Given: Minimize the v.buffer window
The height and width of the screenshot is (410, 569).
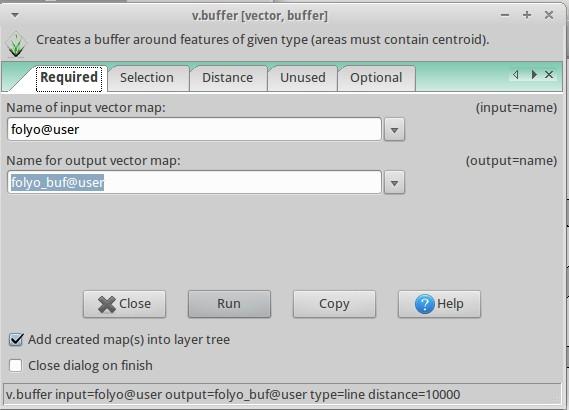Looking at the screenshot, I should tap(505, 15).
